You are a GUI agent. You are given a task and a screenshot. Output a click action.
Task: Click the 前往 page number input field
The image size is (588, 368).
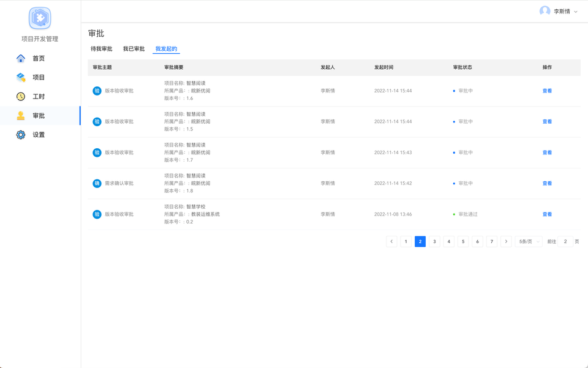click(565, 242)
